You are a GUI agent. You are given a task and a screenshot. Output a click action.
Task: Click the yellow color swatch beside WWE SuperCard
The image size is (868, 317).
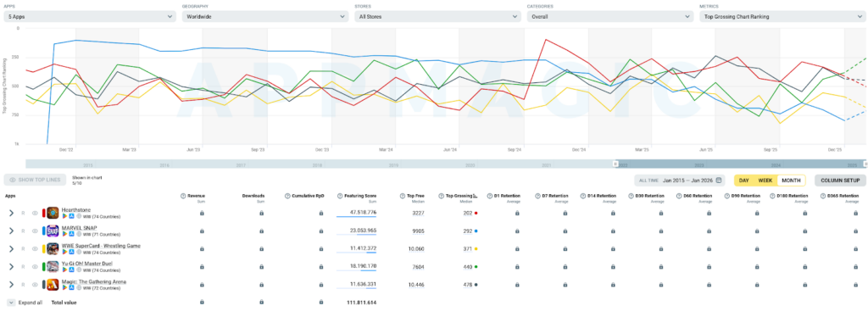(x=44, y=248)
